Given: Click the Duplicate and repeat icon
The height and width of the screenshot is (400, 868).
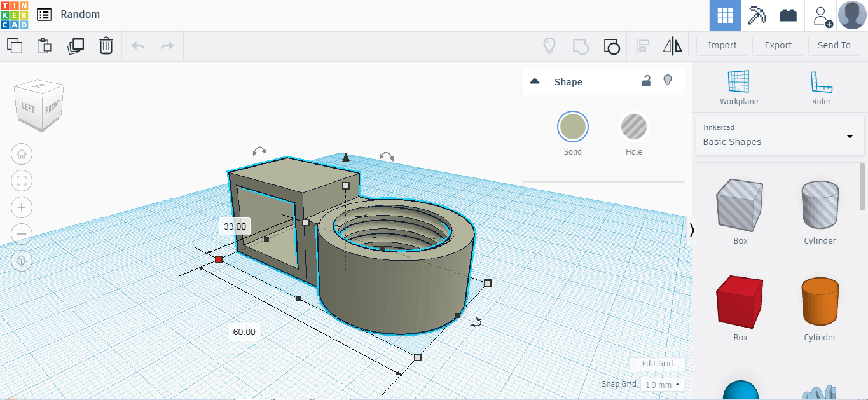Looking at the screenshot, I should click(76, 46).
